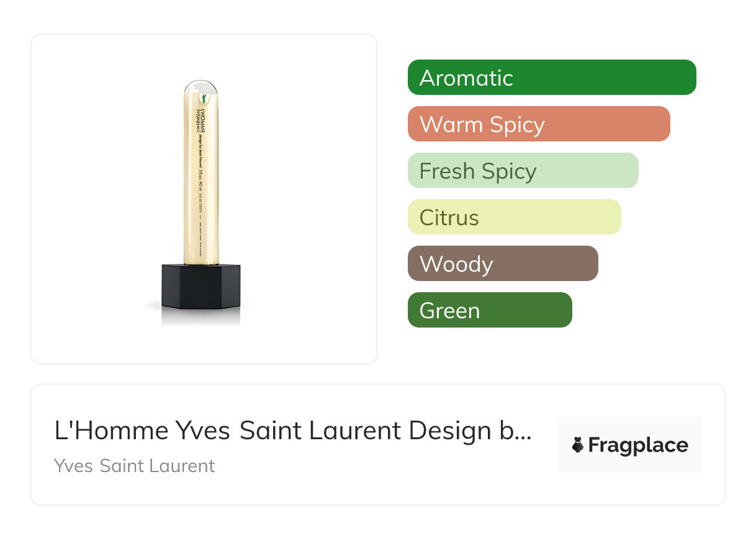Pick the Citrus accord bar

pyautogui.click(x=514, y=217)
